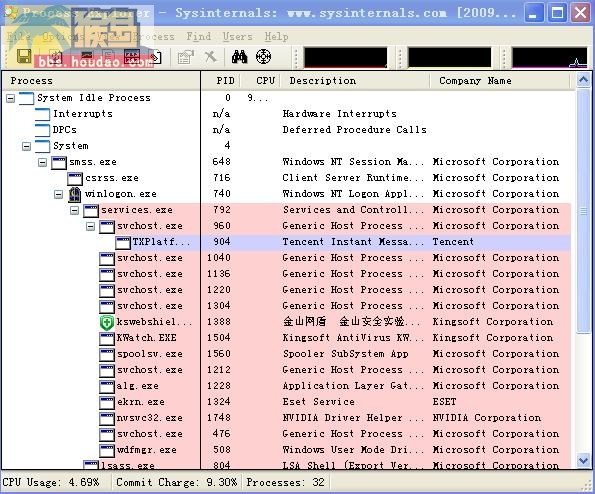Open process Properties from the toolbar icon
Screen dimensions: 595x494
(x=186, y=57)
